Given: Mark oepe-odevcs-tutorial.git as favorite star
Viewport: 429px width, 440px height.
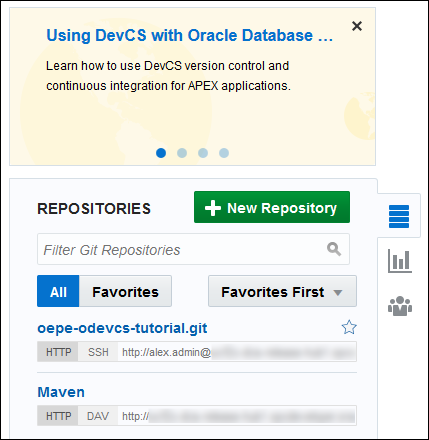Looking at the screenshot, I should pos(349,327).
